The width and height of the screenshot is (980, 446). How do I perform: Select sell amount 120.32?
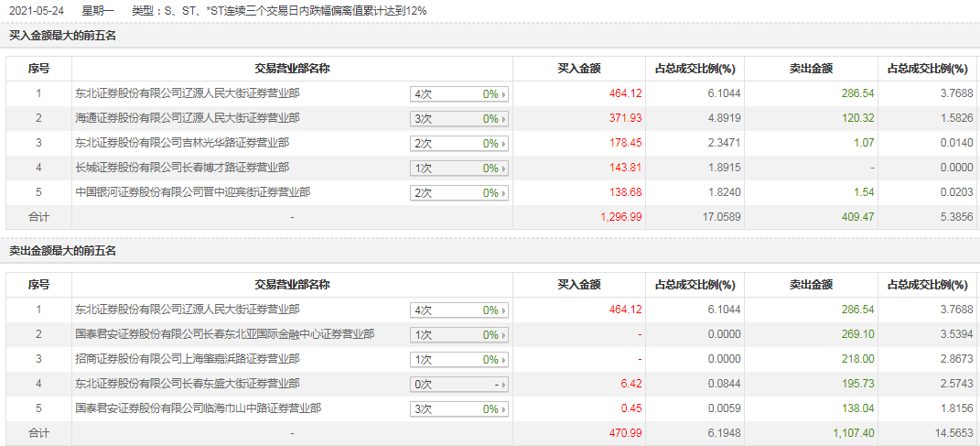click(x=857, y=118)
